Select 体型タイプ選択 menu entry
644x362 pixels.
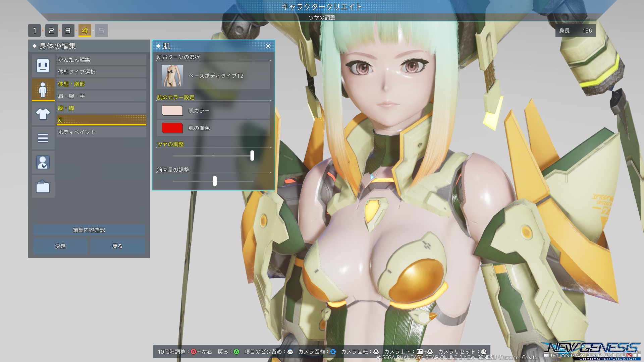[101, 72]
